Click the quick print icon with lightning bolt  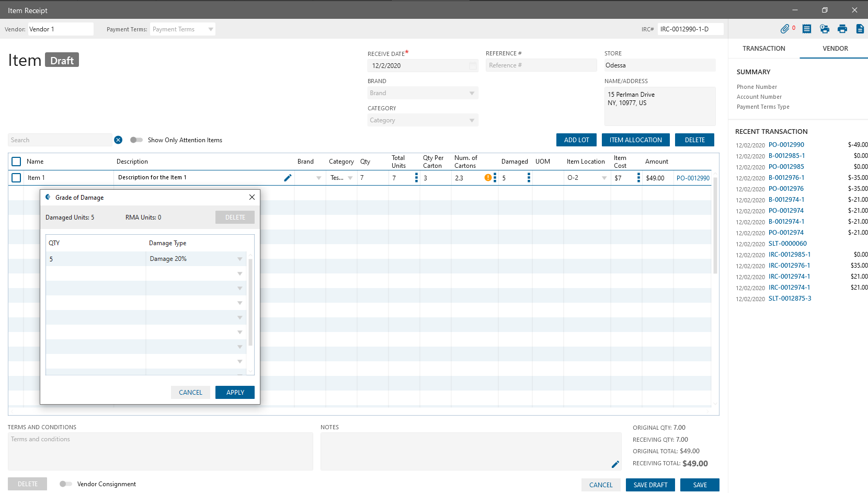tap(825, 29)
